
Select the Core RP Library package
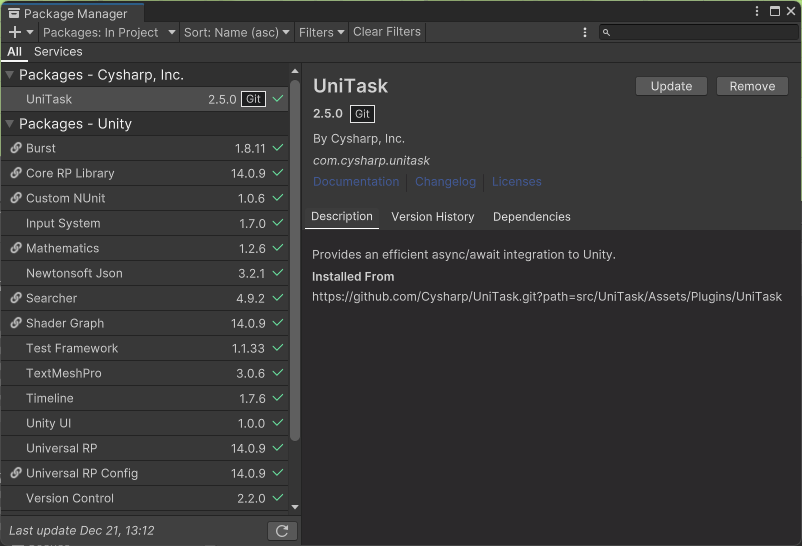tap(145, 173)
